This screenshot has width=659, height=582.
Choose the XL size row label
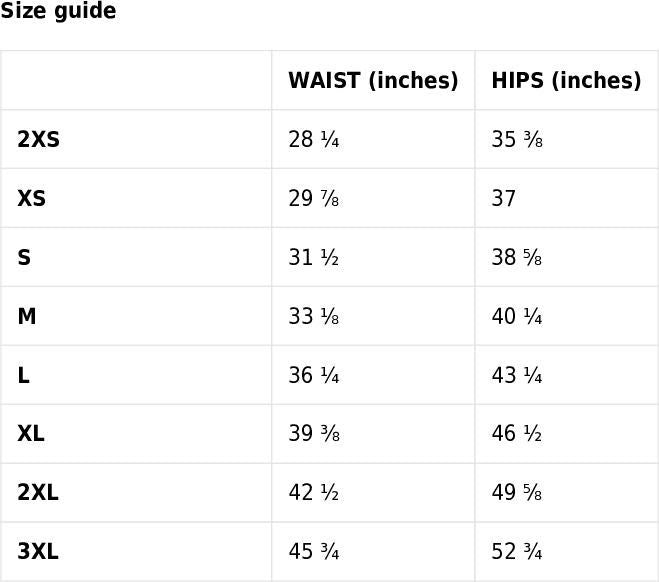[x=31, y=434]
